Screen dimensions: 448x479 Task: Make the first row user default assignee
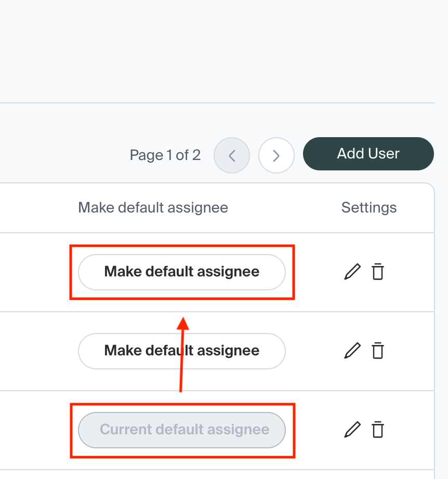coord(182,272)
